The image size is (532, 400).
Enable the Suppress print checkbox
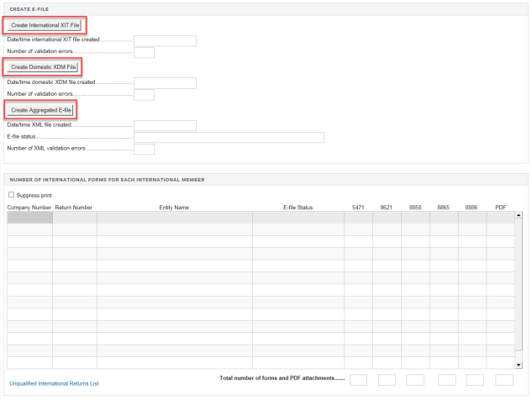click(12, 195)
